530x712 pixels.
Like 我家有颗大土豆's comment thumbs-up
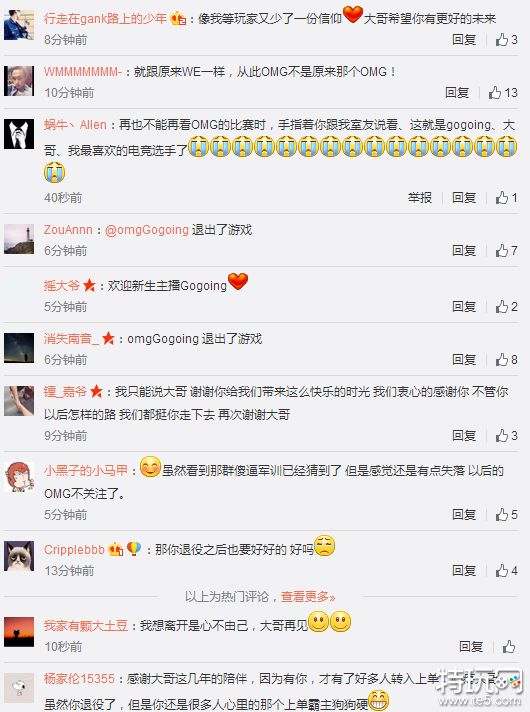pyautogui.click(x=509, y=647)
